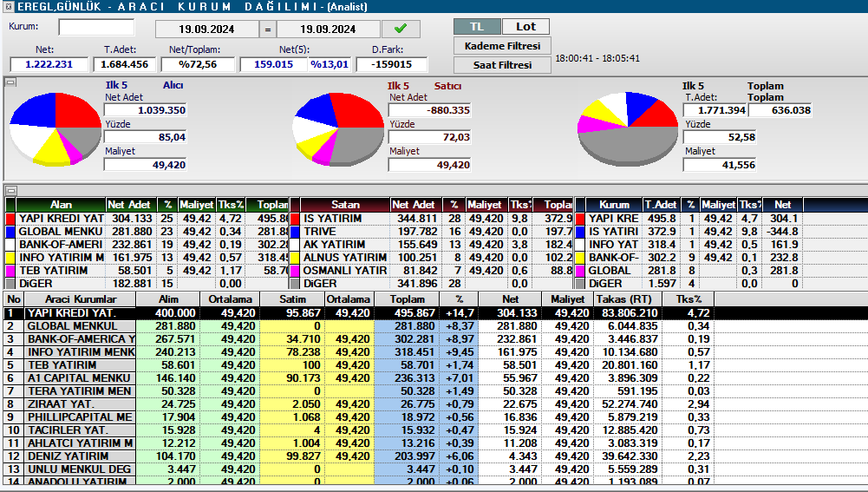Click red swatch next to IS YATIRIM in Satan table
868x492 pixels.
coord(295,219)
